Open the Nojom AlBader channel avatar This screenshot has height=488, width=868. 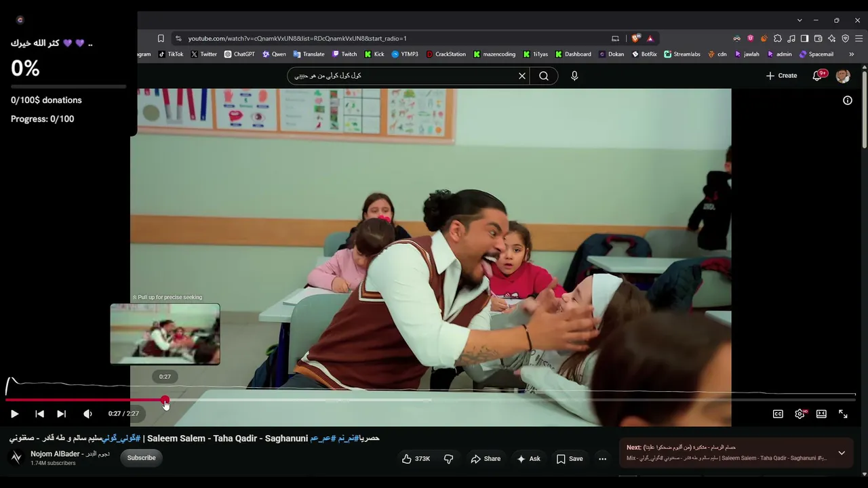tap(16, 457)
